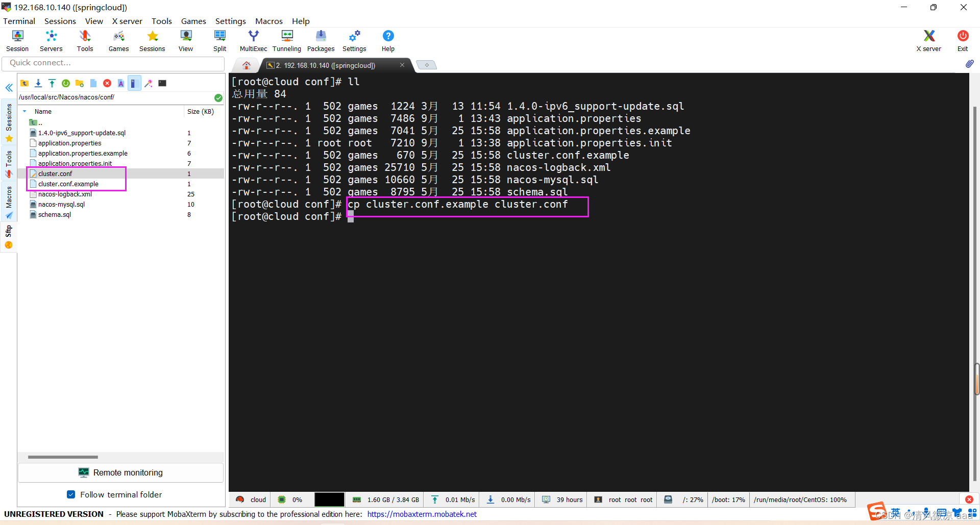Viewport: 980px width, 525px height.
Task: Click the magic wand SFTP icon
Action: [x=148, y=83]
